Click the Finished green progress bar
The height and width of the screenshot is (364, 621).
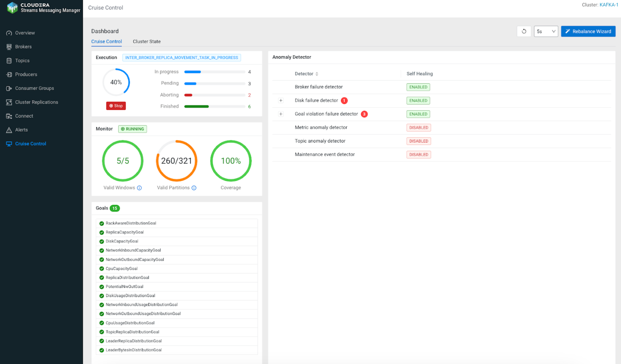pyautogui.click(x=197, y=106)
